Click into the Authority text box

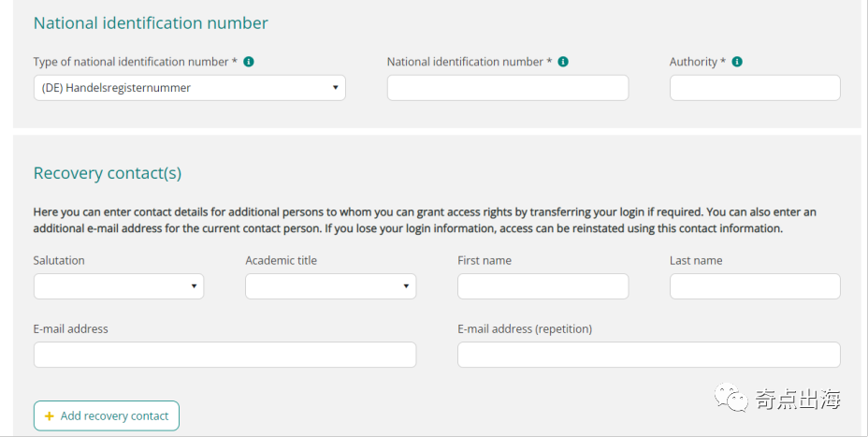tap(755, 88)
